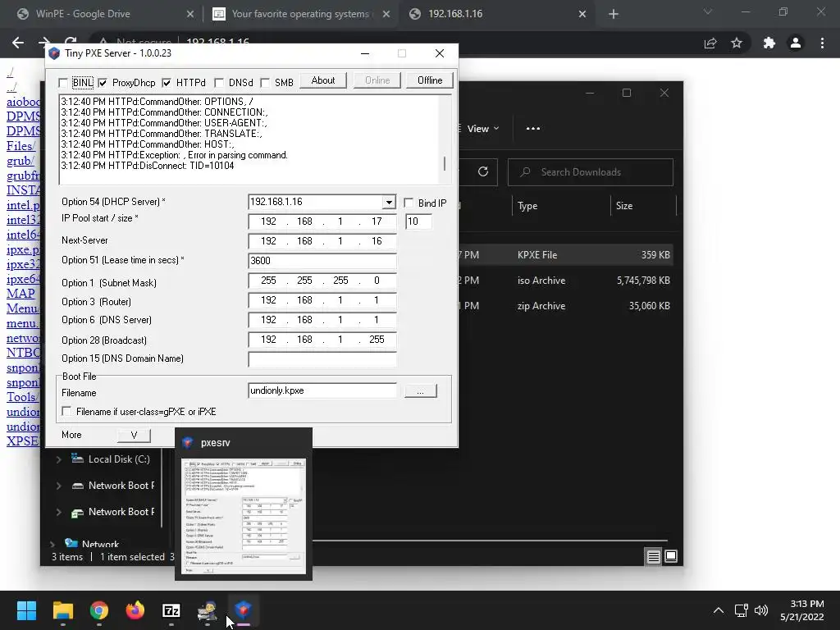The height and width of the screenshot is (630, 840).
Task: Select the 192.168.1.16 browser tab
Action: (x=455, y=14)
